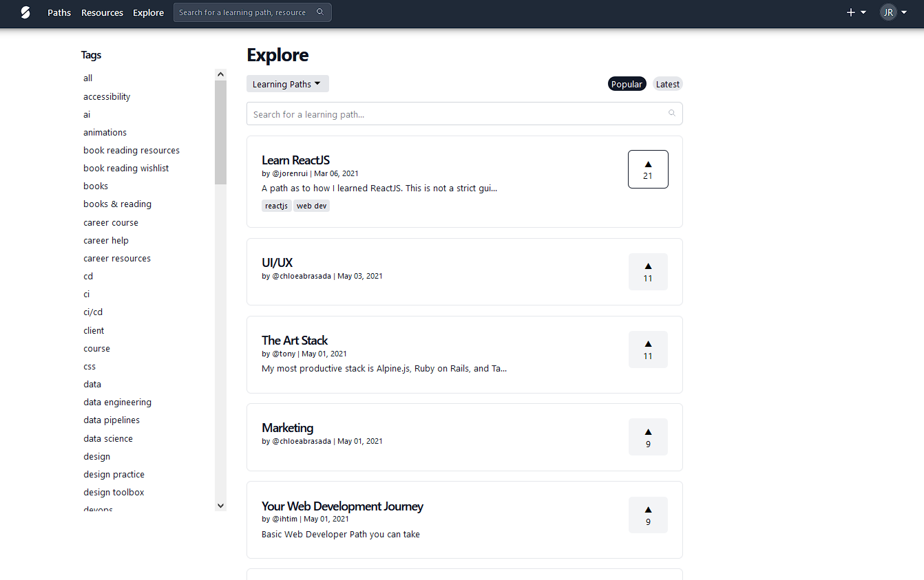Select the Popular sort toggle
The width and height of the screenshot is (924, 580).
click(627, 83)
